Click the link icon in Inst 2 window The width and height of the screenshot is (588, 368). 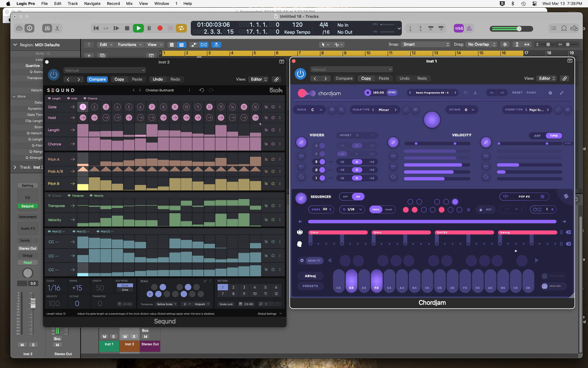point(276,79)
